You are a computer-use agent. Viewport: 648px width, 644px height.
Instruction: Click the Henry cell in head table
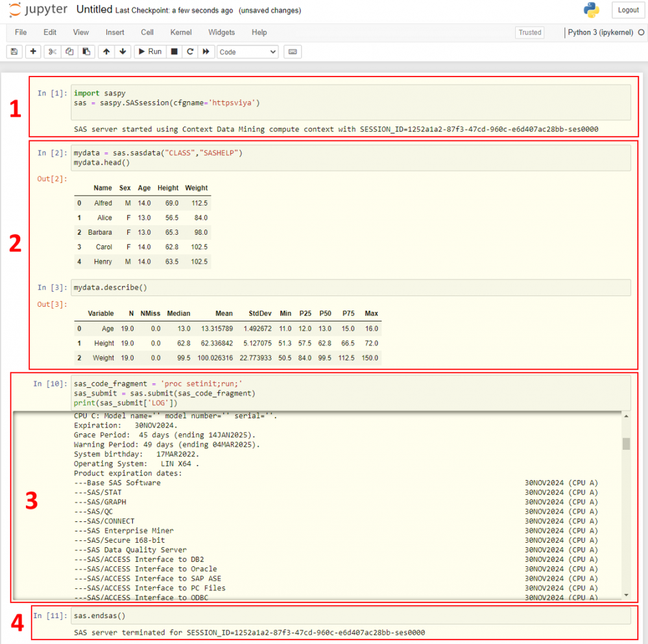[103, 262]
